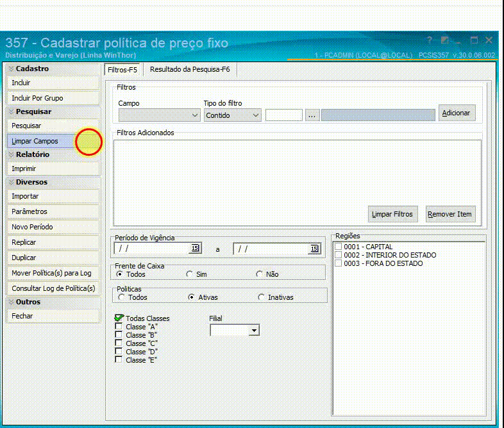Select Todos under Frente de Caixa
This screenshot has width=504, height=428.
[x=119, y=274]
